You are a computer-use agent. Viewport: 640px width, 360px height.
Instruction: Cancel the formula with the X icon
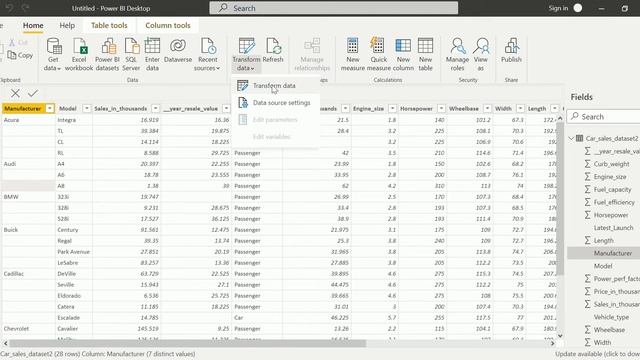pyautogui.click(x=15, y=93)
